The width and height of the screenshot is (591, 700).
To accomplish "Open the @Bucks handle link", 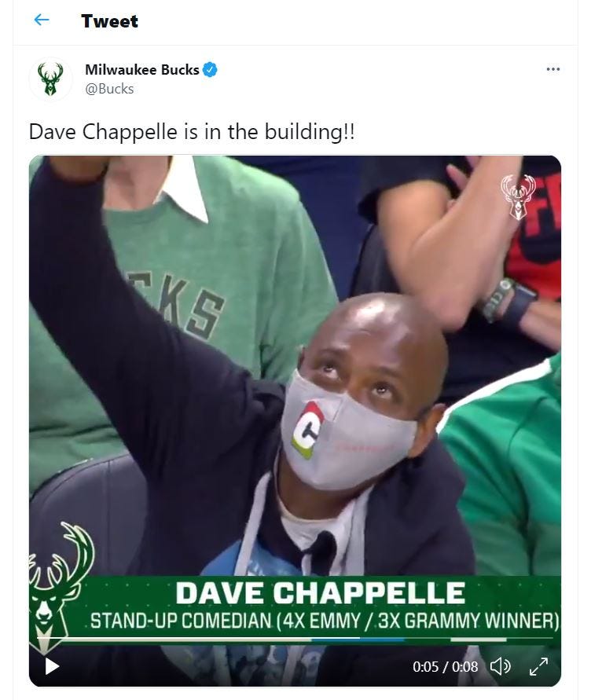I will (109, 89).
